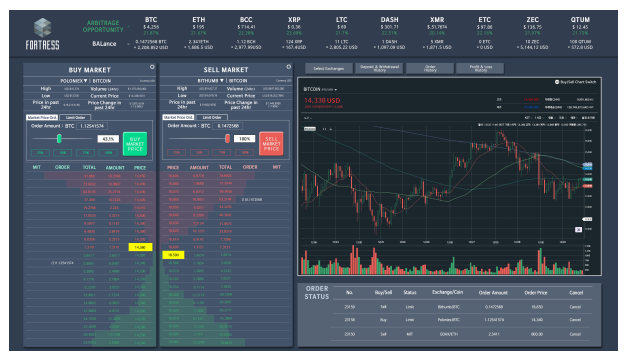Screen dimensions: 627x361
Task: Select the ZEC ticker in header
Action: tap(532, 20)
